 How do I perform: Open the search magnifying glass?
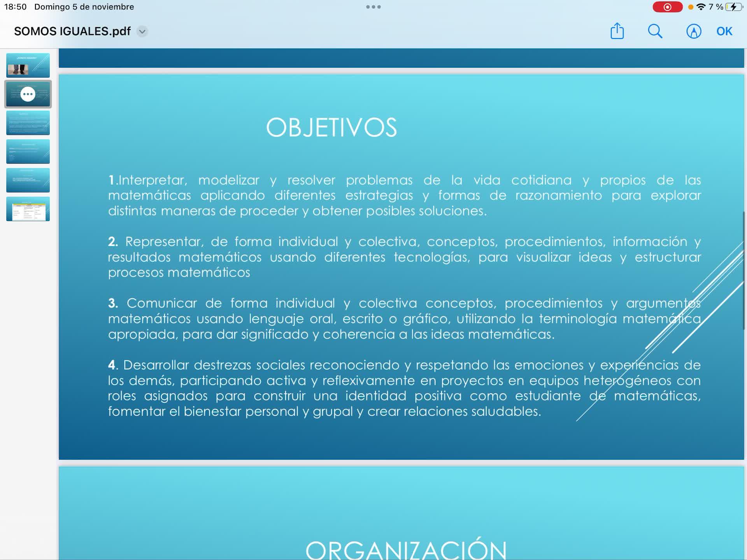click(655, 31)
